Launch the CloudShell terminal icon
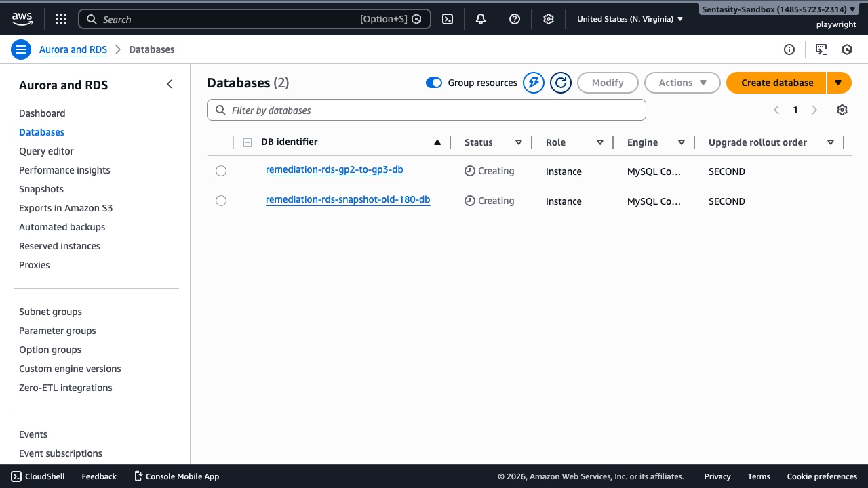The width and height of the screenshot is (868, 488). [x=447, y=19]
